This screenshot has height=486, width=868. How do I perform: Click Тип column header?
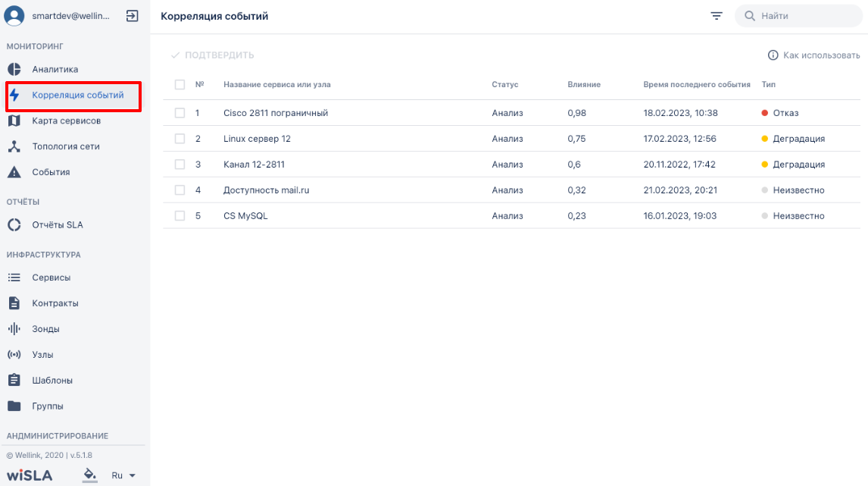pyautogui.click(x=768, y=85)
